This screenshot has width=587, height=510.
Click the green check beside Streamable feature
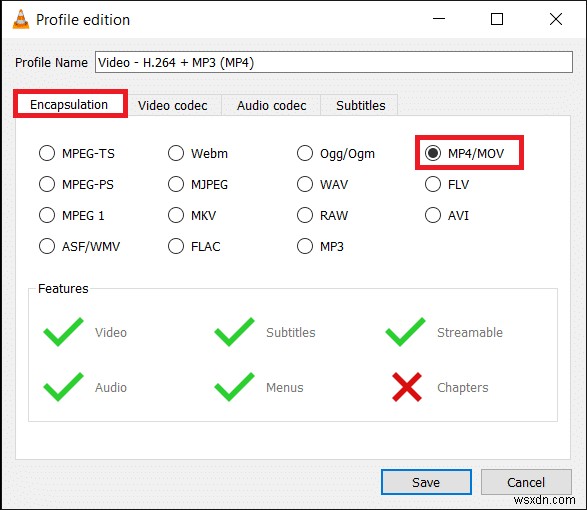pos(405,332)
